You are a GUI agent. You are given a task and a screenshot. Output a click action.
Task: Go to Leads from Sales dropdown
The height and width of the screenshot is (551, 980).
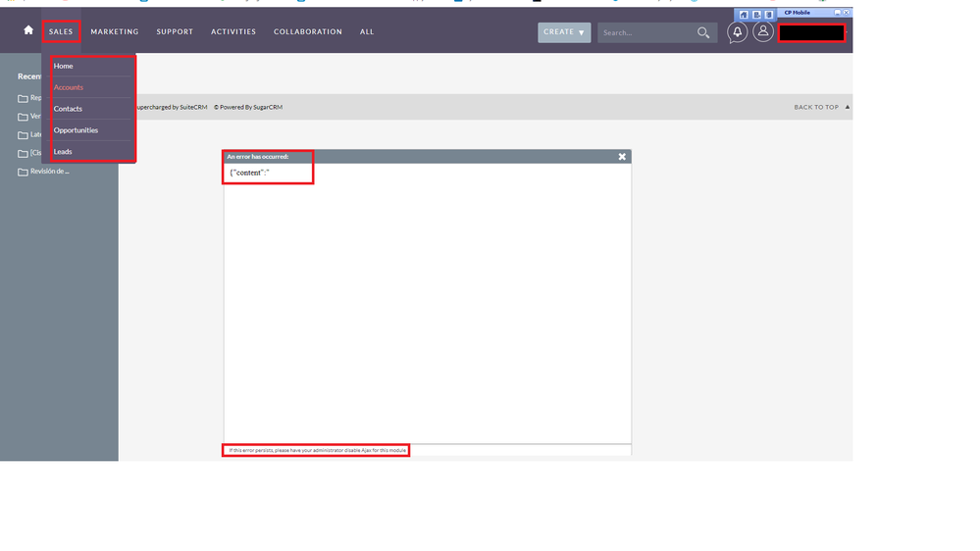(63, 152)
